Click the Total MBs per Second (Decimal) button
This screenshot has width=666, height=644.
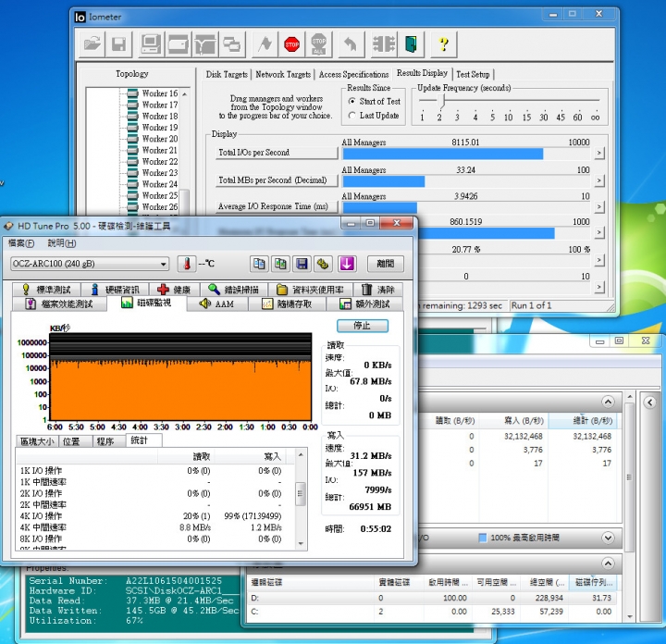[277, 180]
